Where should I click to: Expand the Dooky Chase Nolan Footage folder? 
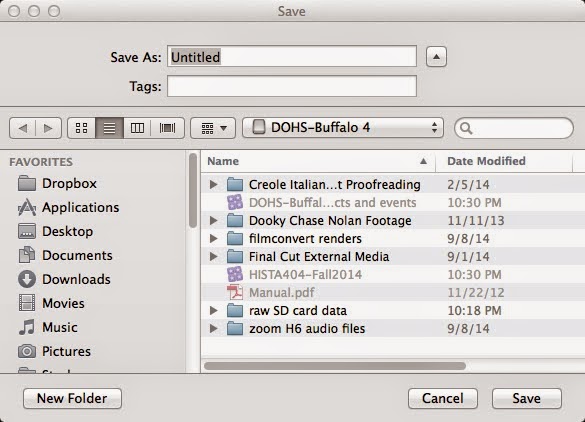[x=213, y=221]
